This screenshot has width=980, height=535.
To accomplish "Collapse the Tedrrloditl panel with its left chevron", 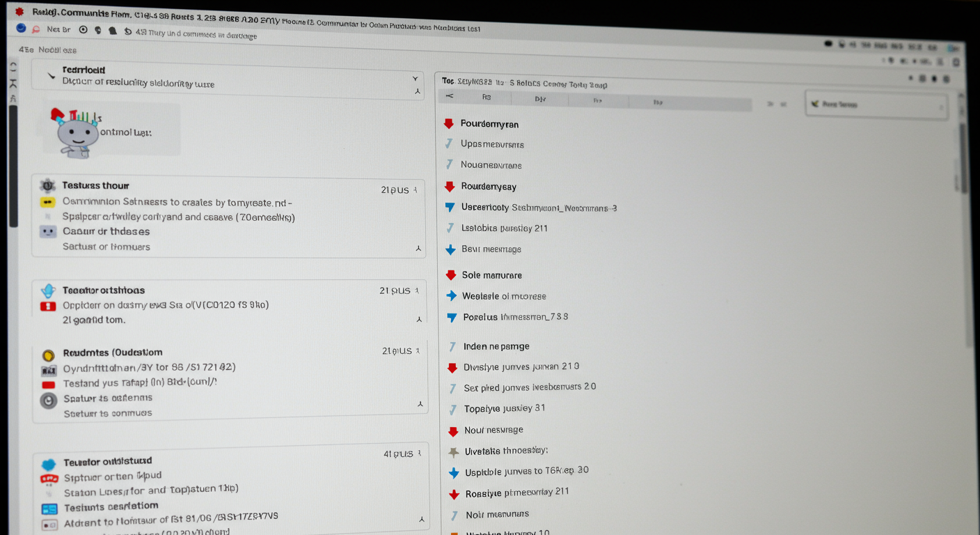I will tap(51, 75).
